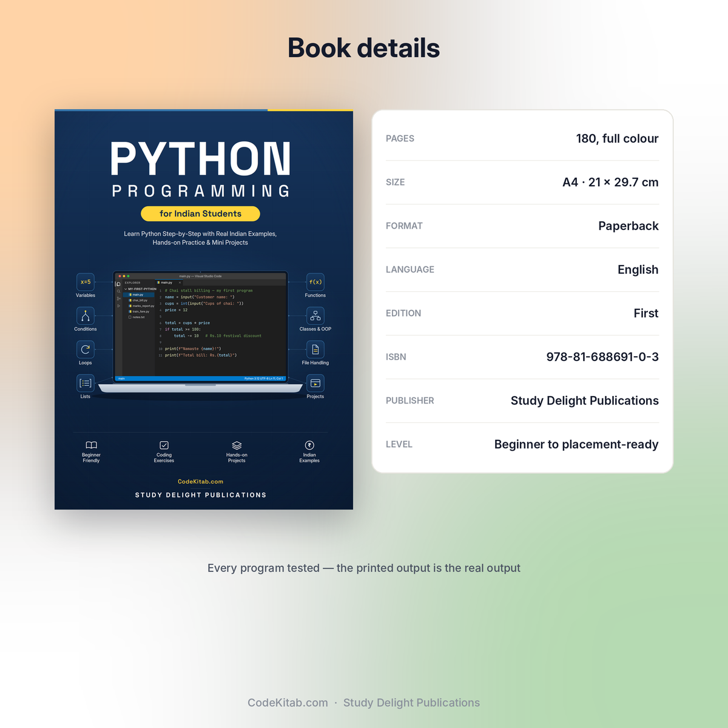Click the Conditions branch icon
The width and height of the screenshot is (728, 728).
pyautogui.click(x=86, y=315)
